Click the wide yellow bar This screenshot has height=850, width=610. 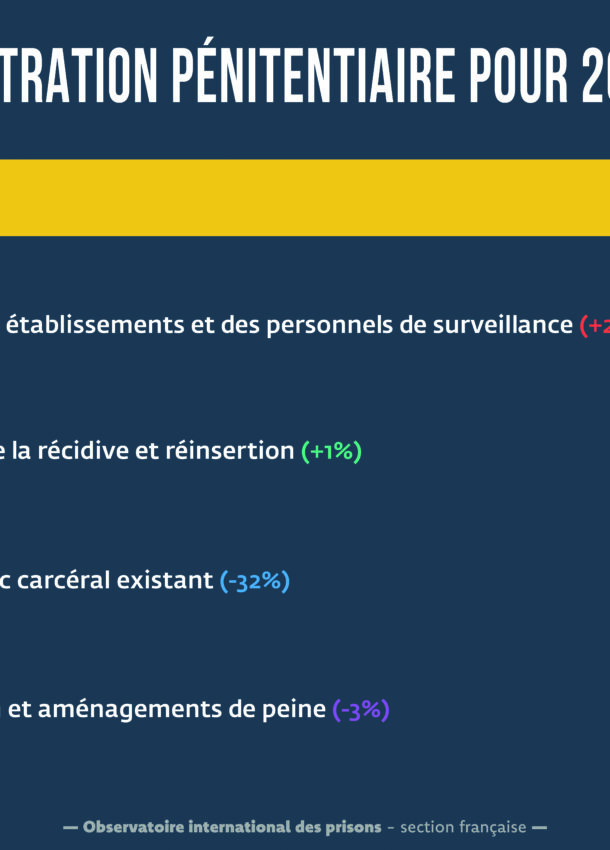click(x=305, y=198)
